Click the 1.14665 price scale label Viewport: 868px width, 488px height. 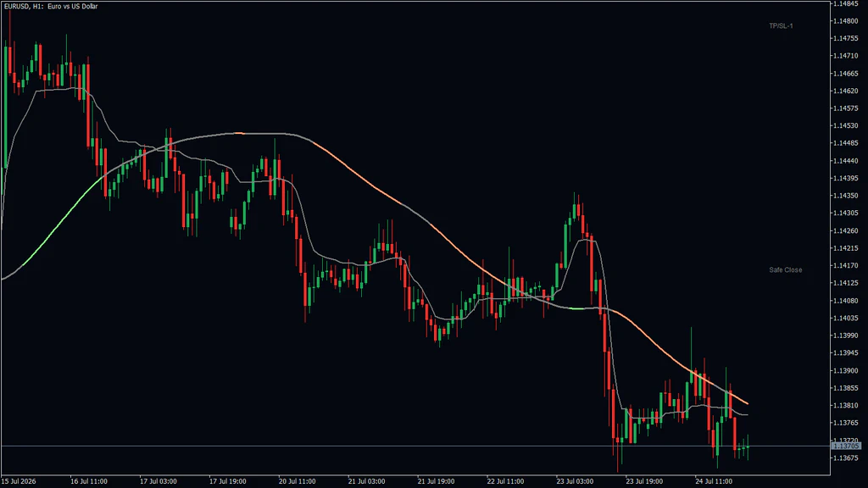tap(845, 74)
